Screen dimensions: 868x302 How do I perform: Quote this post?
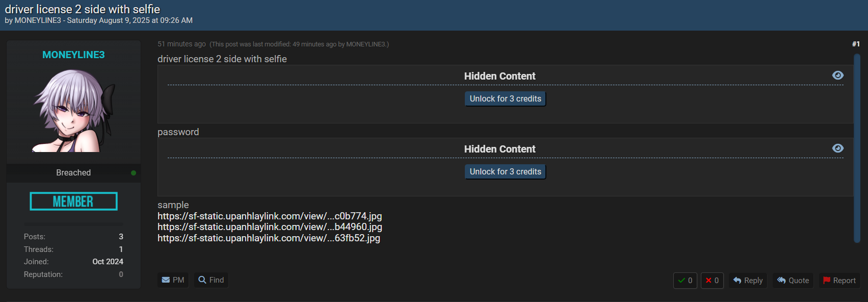coord(793,281)
